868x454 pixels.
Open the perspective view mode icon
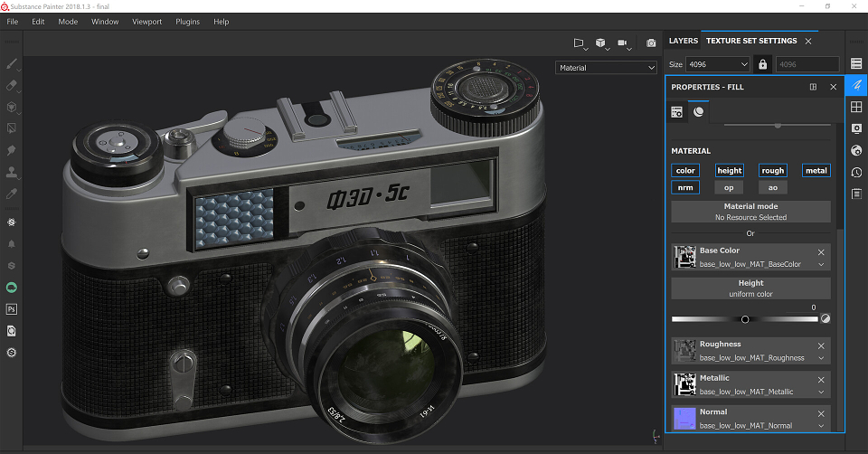coord(579,43)
